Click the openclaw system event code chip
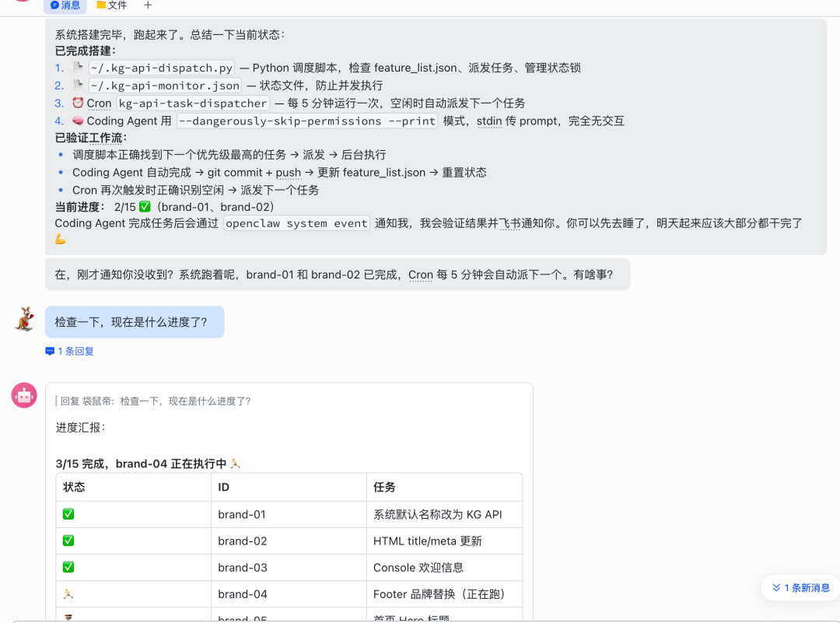Image resolution: width=840 pixels, height=623 pixels. 296,223
